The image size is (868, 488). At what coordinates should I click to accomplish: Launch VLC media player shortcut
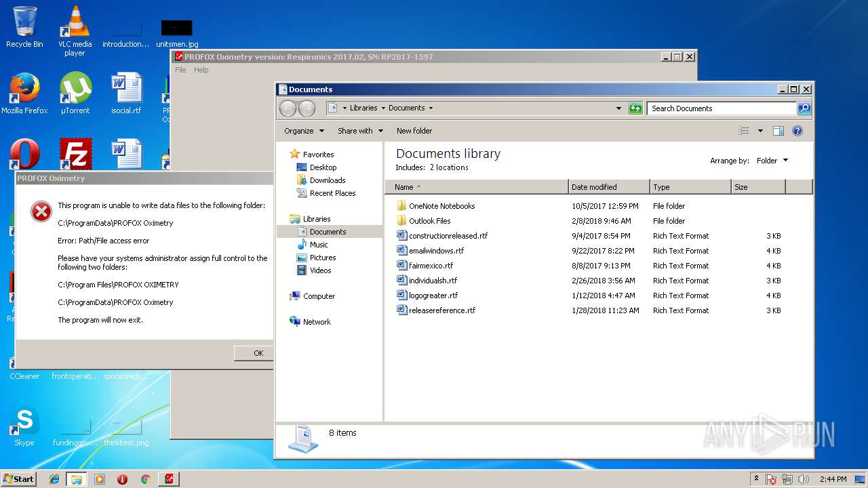click(x=75, y=31)
